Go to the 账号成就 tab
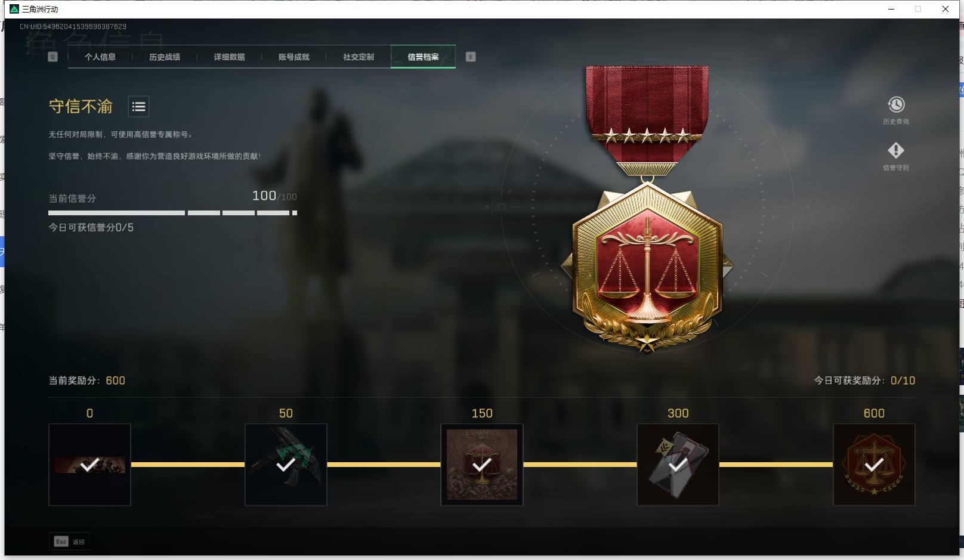 (293, 57)
